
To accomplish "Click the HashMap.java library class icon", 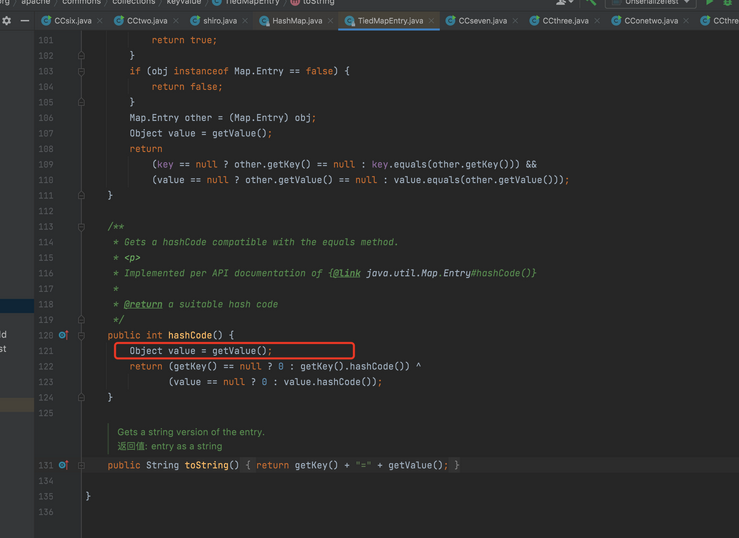I will click(x=264, y=21).
